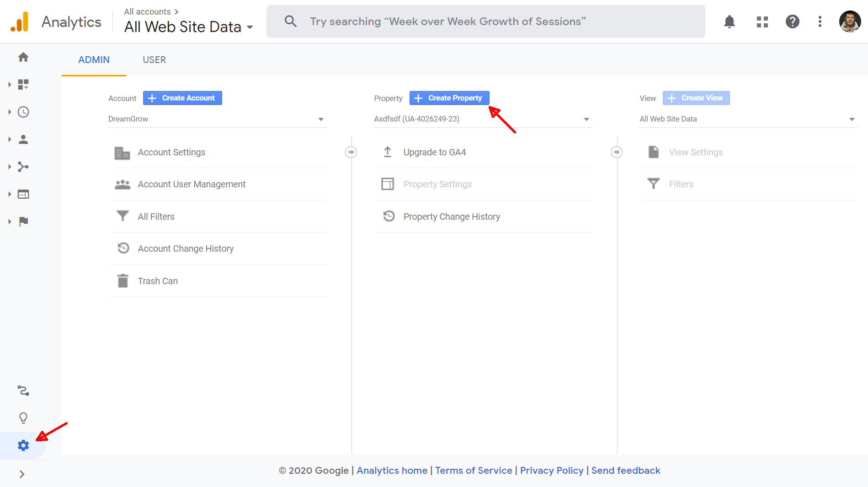Open the Property dropdown Asdfsdf selector
This screenshot has width=868, height=487.
tap(483, 119)
